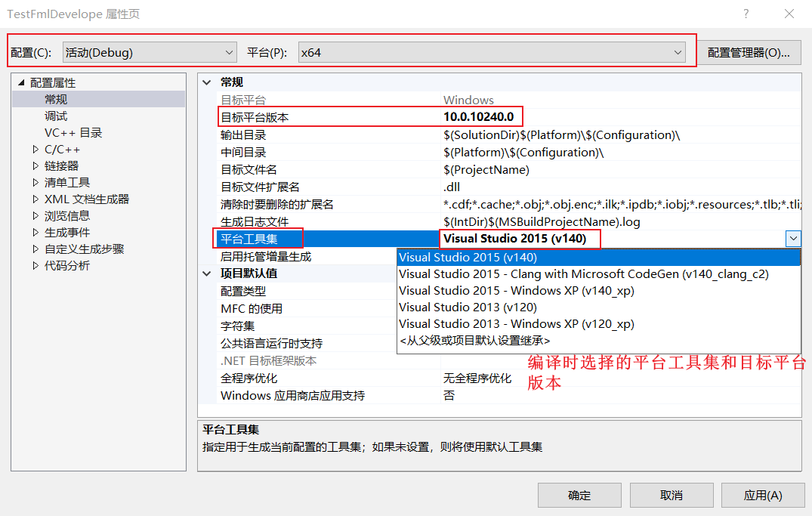
Task: Click the .dll extension value
Action: tap(452, 187)
